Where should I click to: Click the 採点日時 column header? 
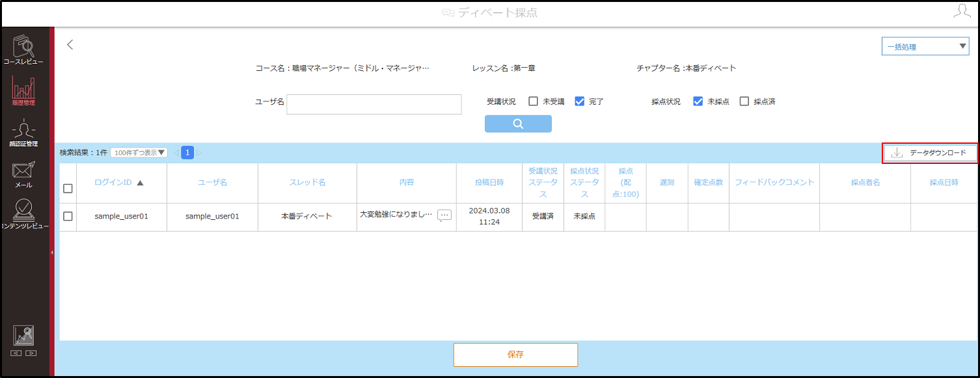coord(944,183)
